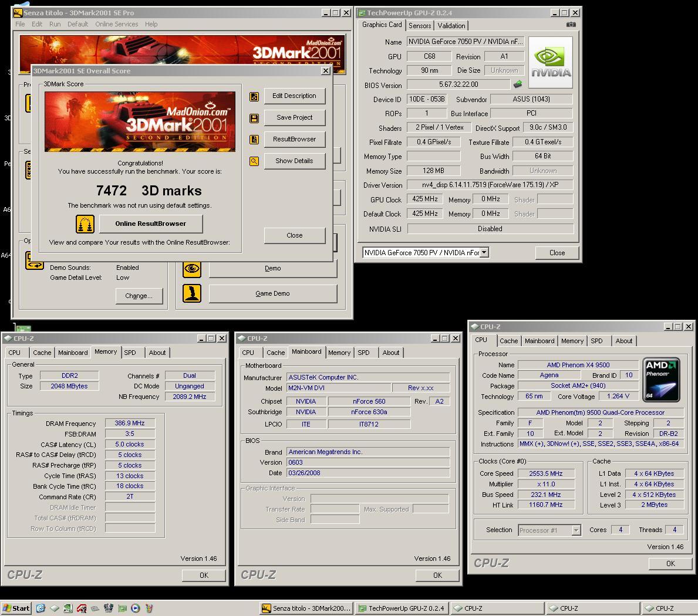Open the Help menu in 3DMark2001
The image size is (698, 616).
151,24
